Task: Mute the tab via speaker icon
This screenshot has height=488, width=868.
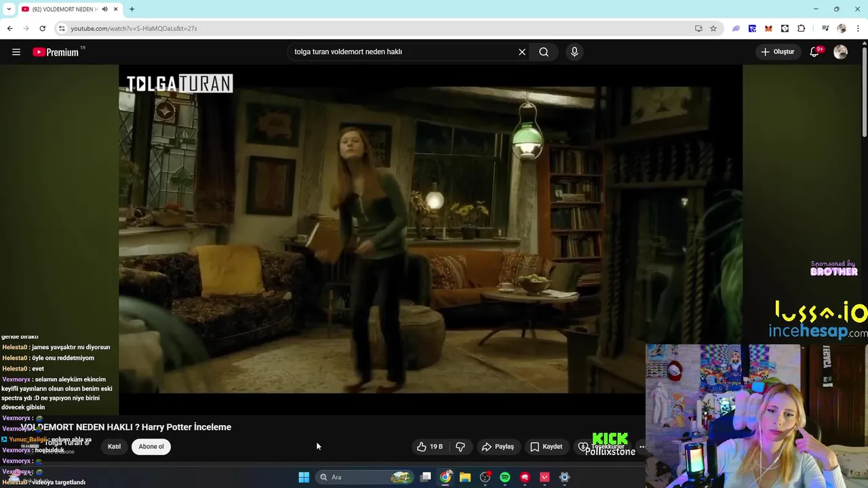Action: click(x=104, y=9)
